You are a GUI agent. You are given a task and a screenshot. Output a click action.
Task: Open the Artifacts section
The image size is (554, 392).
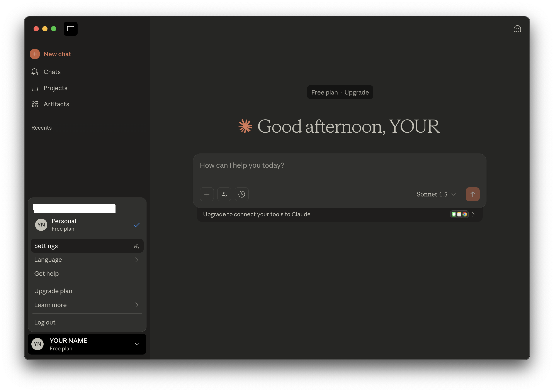tap(56, 104)
